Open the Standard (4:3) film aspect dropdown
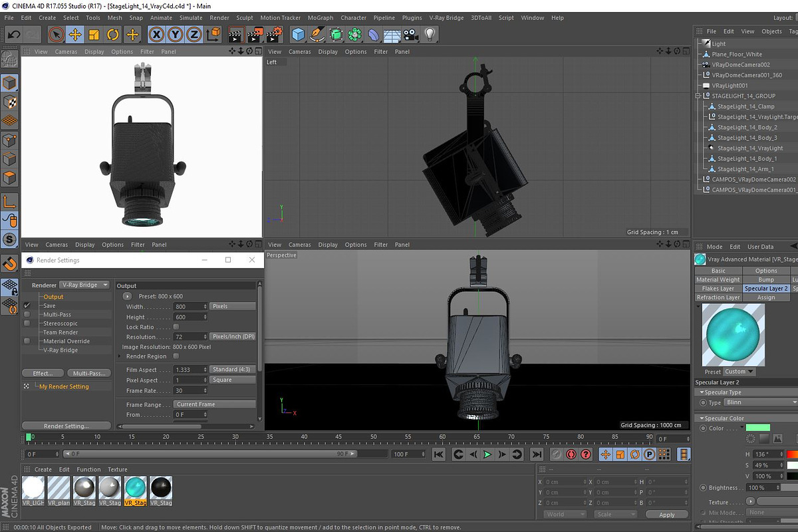This screenshot has height=532, width=798. pyautogui.click(x=233, y=369)
